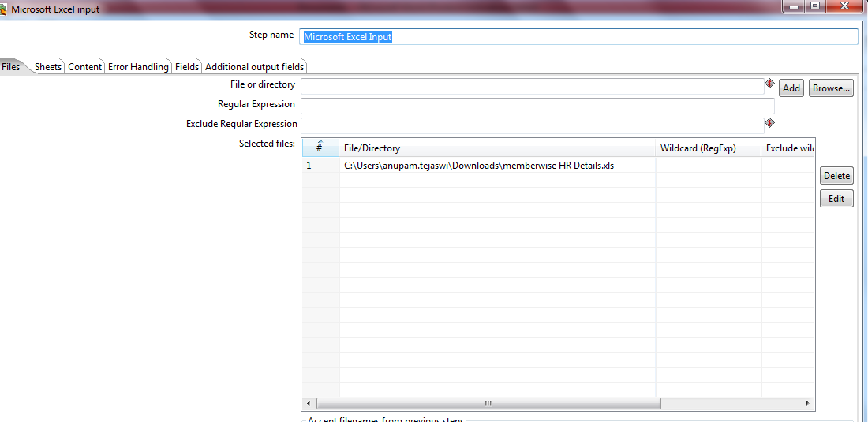Click the Edit button
The image size is (868, 422).
click(836, 199)
